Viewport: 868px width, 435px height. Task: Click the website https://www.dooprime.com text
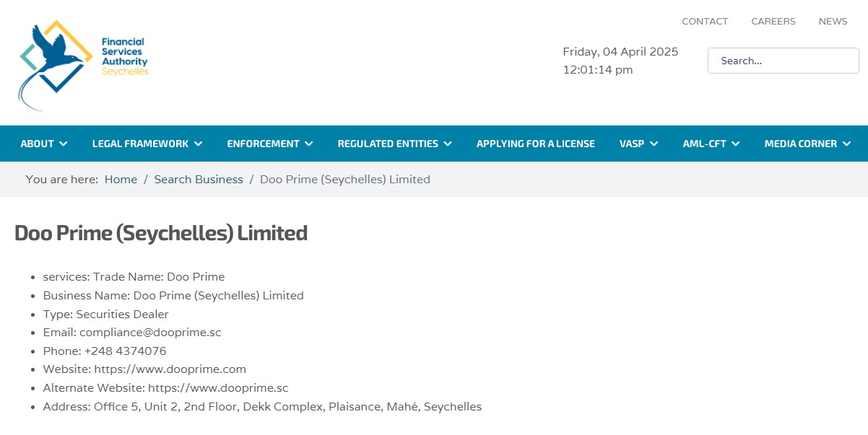coord(170,369)
